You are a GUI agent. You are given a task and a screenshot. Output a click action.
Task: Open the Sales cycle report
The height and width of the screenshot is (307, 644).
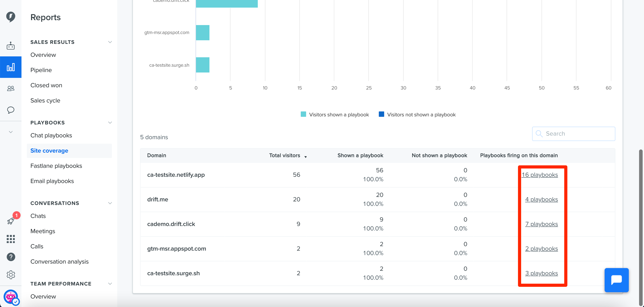point(45,100)
